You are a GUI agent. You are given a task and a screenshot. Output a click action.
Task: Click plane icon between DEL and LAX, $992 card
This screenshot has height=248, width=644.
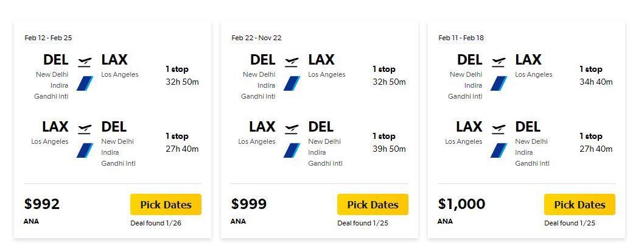coord(85,62)
